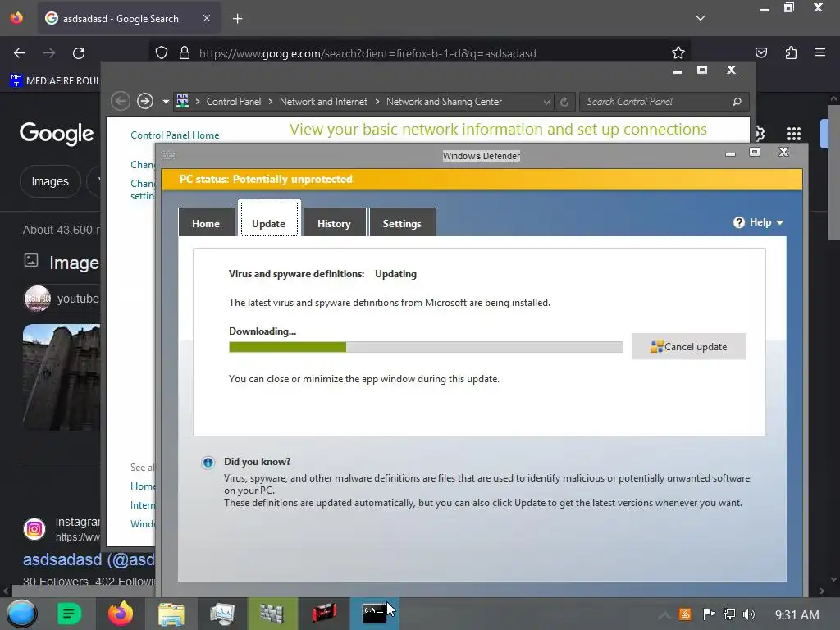Screen dimensions: 840x630
Task: Open the Firefox hamburger menu
Action: point(820,52)
